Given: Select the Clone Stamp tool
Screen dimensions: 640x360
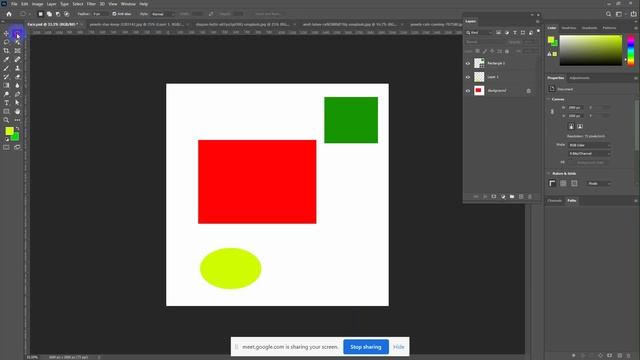Looking at the screenshot, I should pos(17,68).
